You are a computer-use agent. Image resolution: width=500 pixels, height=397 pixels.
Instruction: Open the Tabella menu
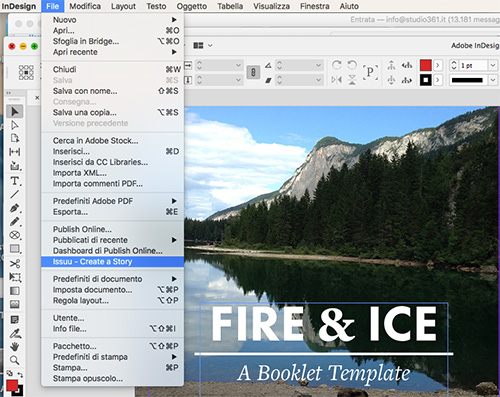[x=230, y=6]
